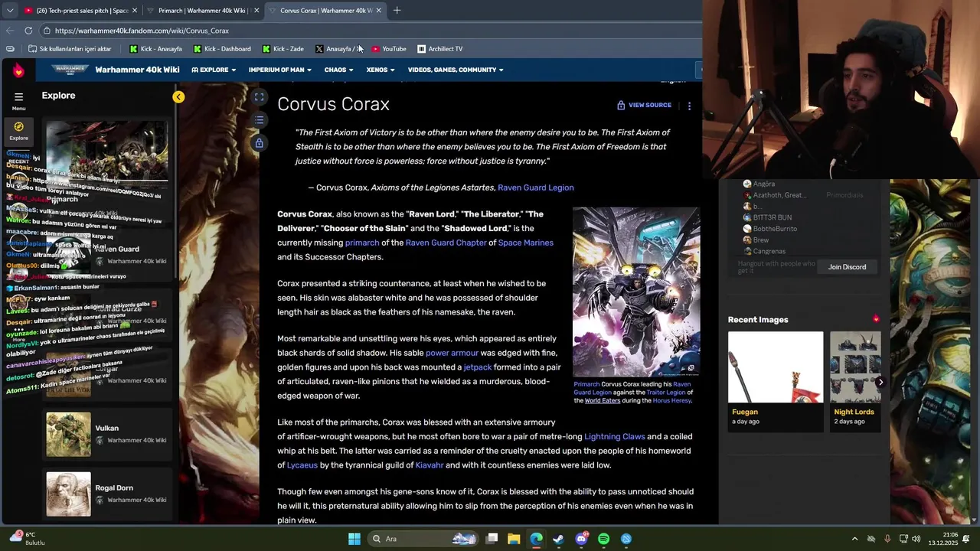The height and width of the screenshot is (551, 980).
Task: Follow the Space Marines link
Action: (525, 243)
